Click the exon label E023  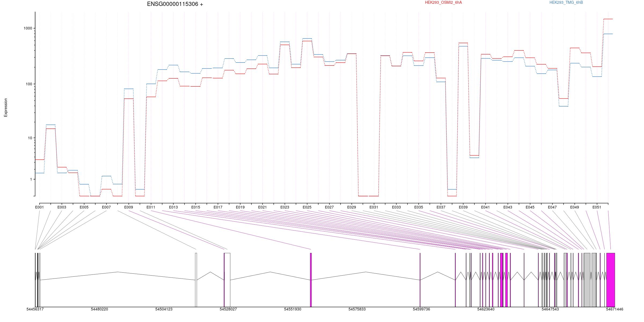285,207
